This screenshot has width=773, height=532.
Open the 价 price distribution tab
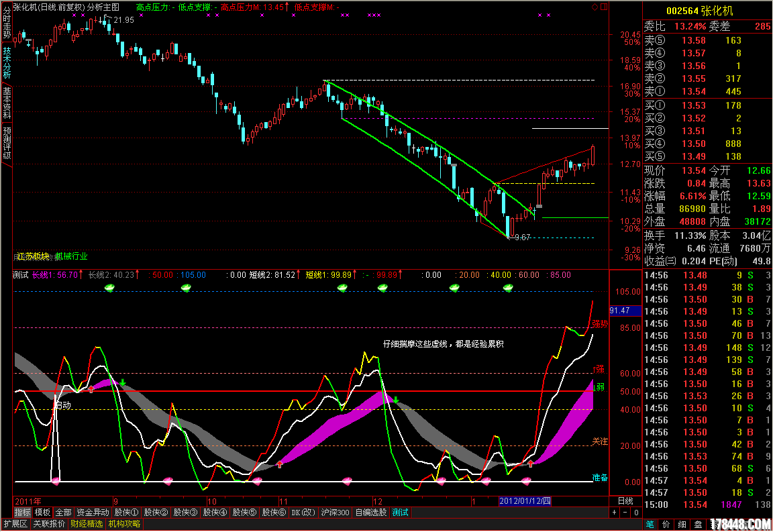click(666, 523)
